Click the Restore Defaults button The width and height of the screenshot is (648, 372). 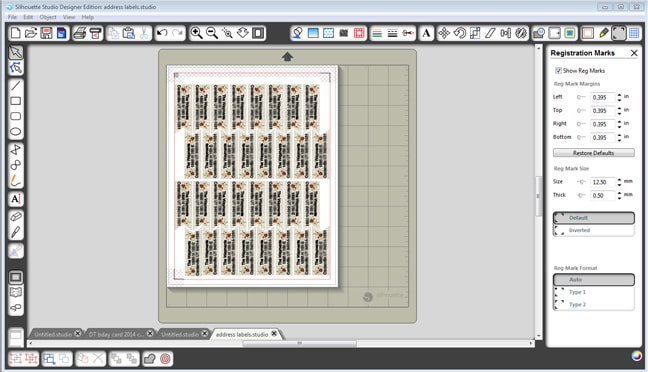coord(593,153)
